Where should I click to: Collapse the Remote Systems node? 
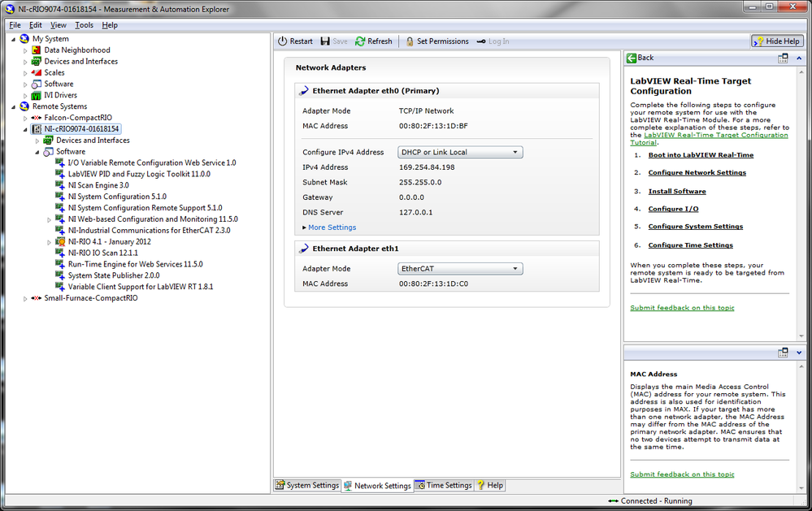pyautogui.click(x=14, y=107)
